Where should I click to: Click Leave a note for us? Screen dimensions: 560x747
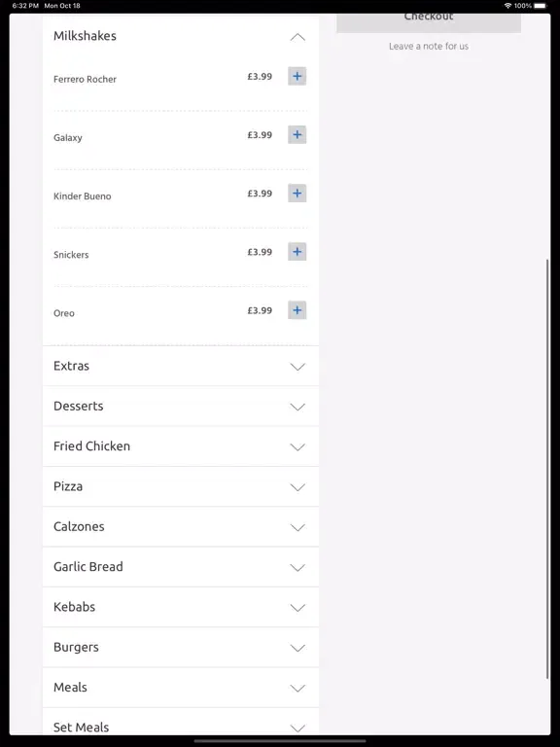pos(429,47)
